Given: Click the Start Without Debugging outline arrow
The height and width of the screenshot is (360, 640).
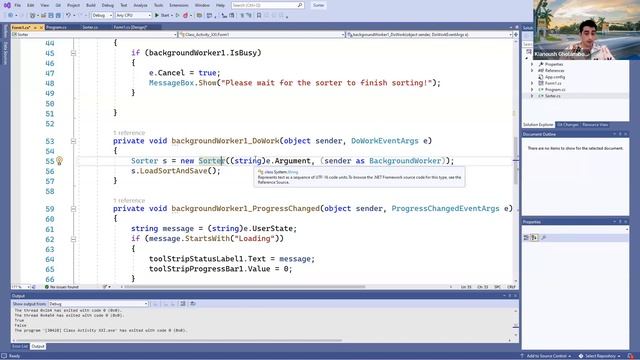Looking at the screenshot, I should point(178,16).
